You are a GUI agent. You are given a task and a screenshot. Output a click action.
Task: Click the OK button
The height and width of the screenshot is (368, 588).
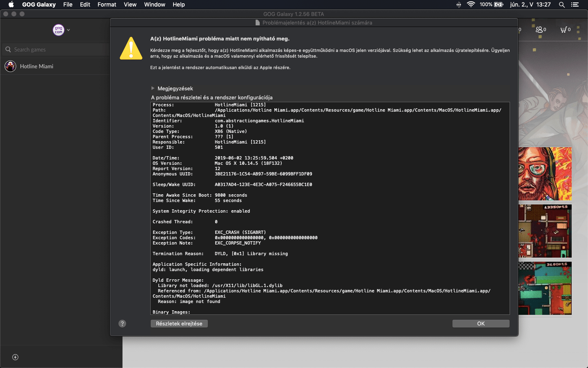[x=481, y=323]
